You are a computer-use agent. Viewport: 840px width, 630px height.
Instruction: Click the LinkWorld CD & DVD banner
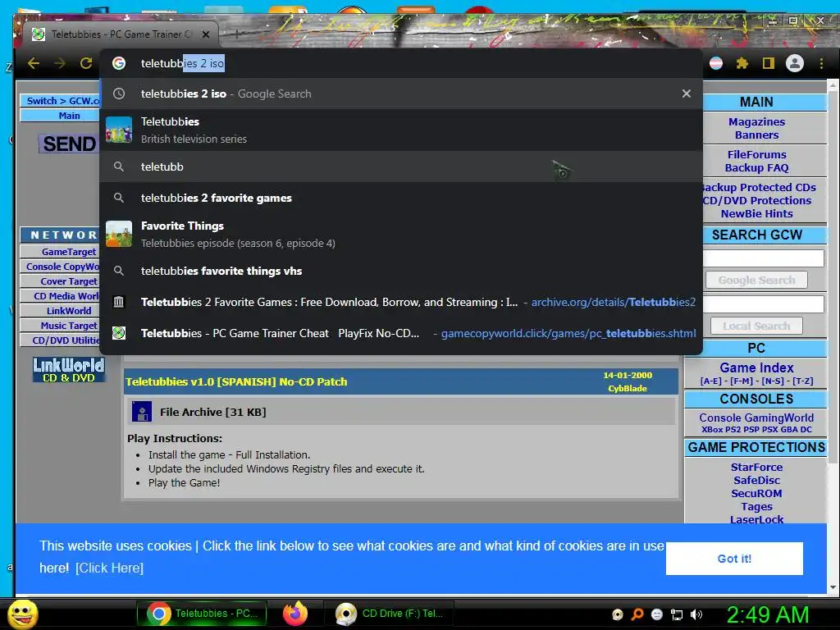click(69, 370)
